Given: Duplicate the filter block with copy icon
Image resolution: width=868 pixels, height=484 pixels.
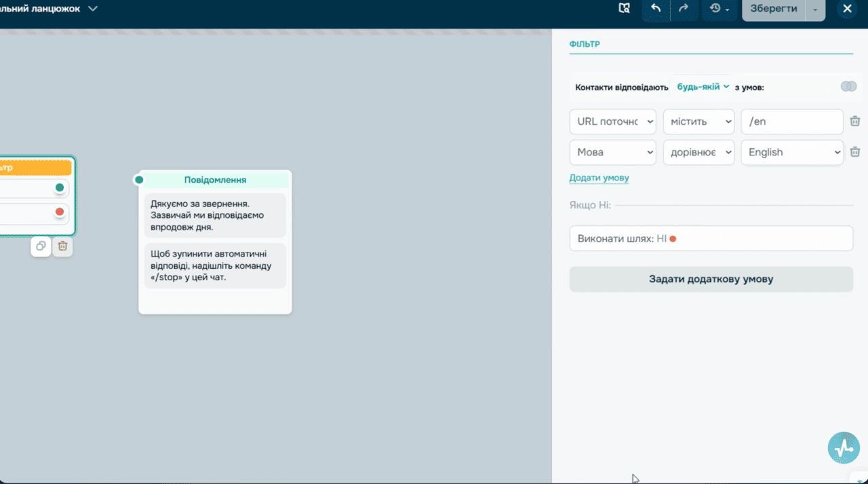Looking at the screenshot, I should pos(41,246).
